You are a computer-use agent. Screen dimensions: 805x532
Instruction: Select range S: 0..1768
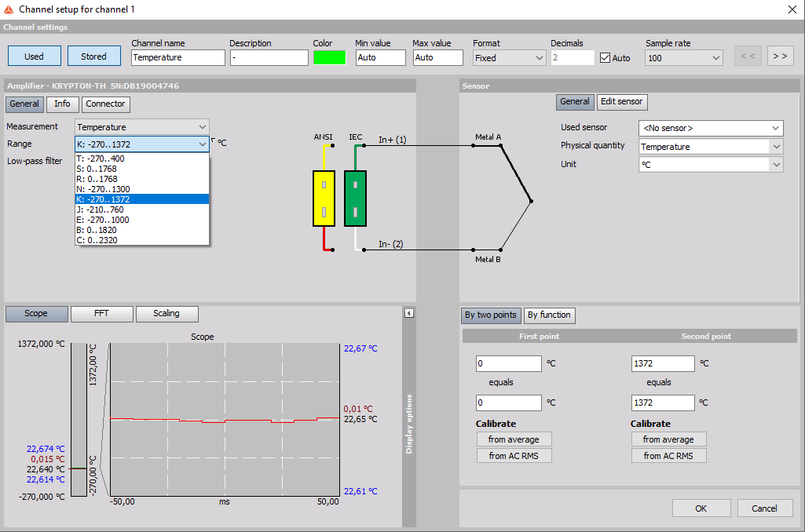(x=142, y=169)
